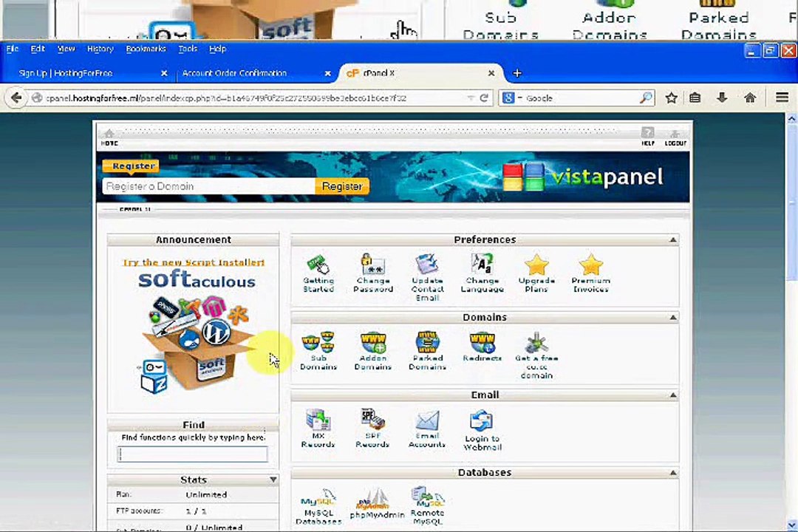The width and height of the screenshot is (798, 532).
Task: Reload the page with refresh icon
Action: pos(484,98)
